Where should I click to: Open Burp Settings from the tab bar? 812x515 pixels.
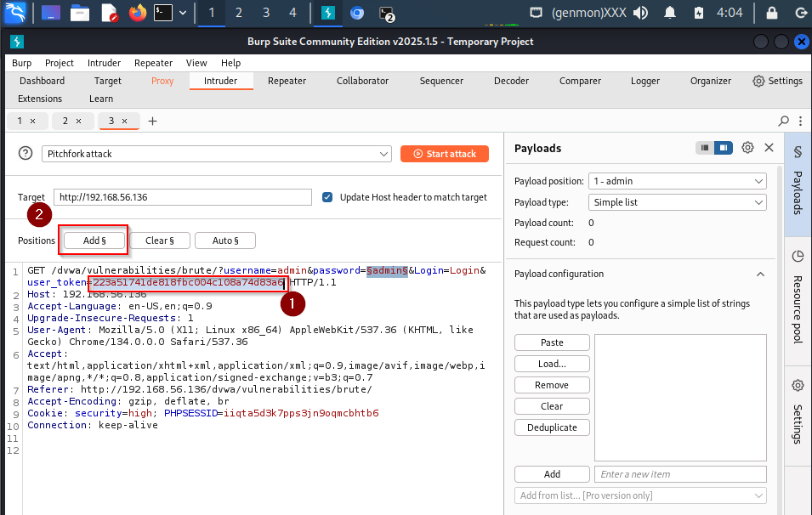coord(778,81)
